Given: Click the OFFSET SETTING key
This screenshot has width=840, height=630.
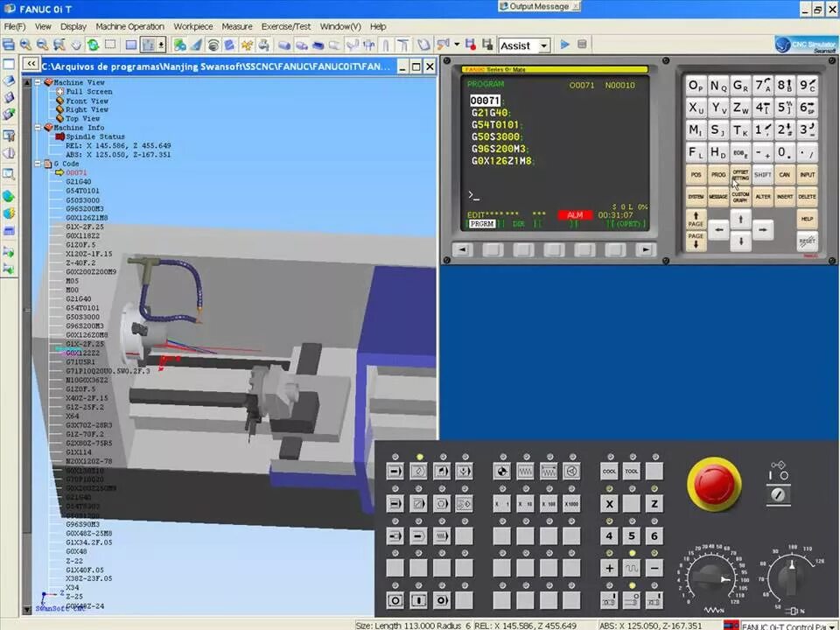Looking at the screenshot, I should click(740, 175).
